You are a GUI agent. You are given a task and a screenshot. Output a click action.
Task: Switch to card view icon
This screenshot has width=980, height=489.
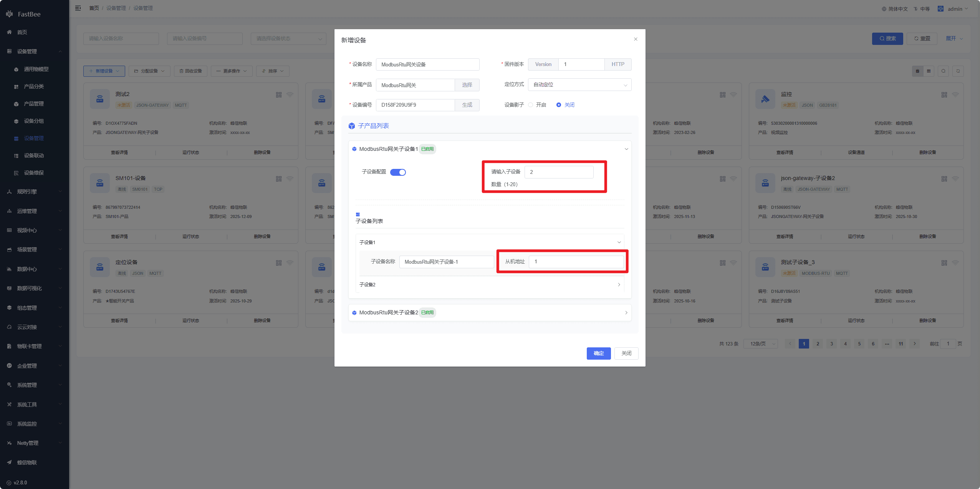pyautogui.click(x=917, y=71)
